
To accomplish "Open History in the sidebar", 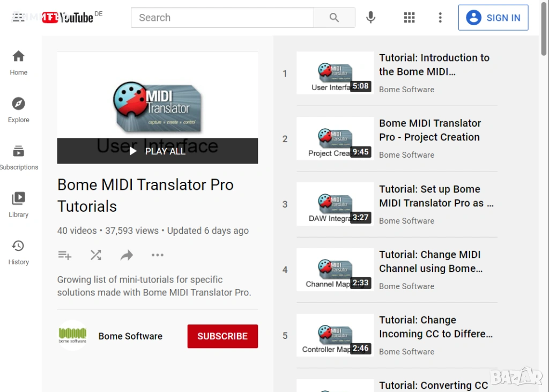I will click(18, 252).
